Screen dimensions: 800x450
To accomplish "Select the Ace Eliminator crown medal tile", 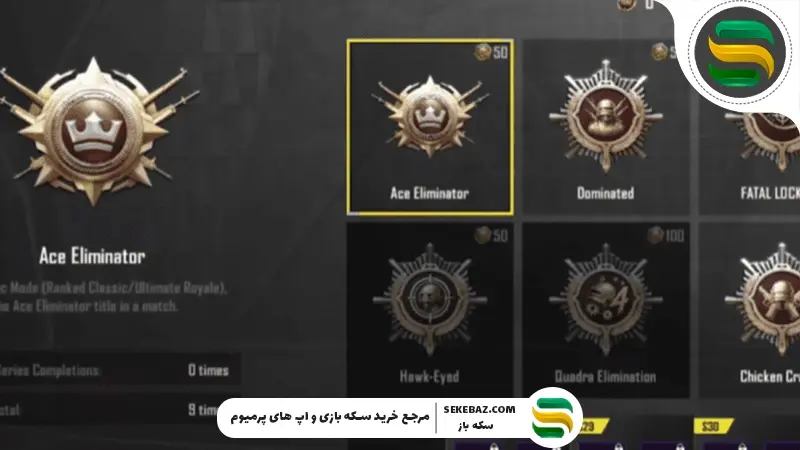I will pos(430,127).
